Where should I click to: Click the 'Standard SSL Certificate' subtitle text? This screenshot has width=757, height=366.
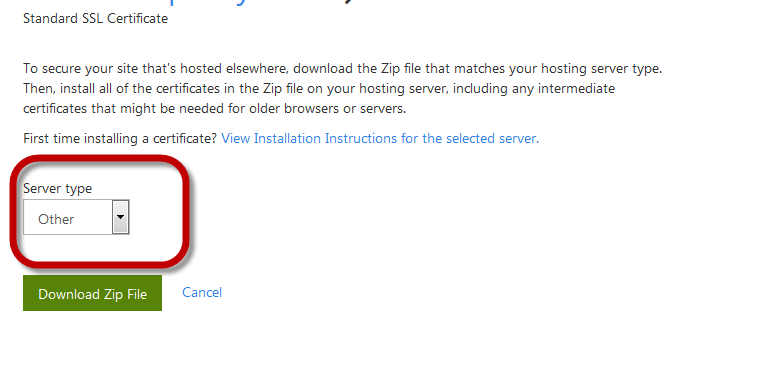pyautogui.click(x=96, y=19)
